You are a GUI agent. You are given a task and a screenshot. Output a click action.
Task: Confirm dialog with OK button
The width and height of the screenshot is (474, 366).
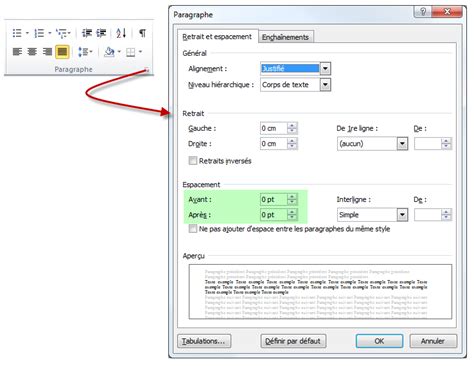click(x=379, y=341)
